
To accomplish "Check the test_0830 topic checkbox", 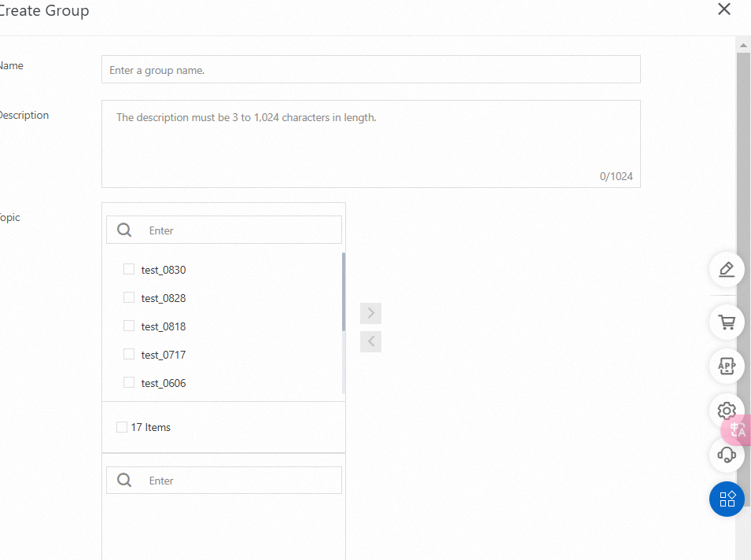I will tap(129, 269).
